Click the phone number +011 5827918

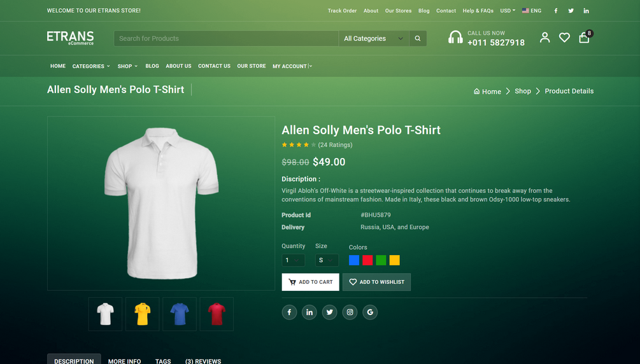click(x=496, y=43)
